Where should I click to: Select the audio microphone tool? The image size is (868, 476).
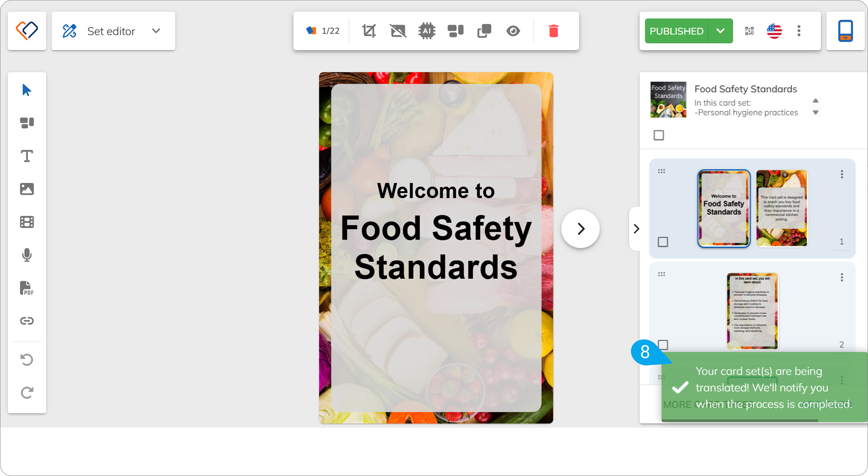pos(27,255)
